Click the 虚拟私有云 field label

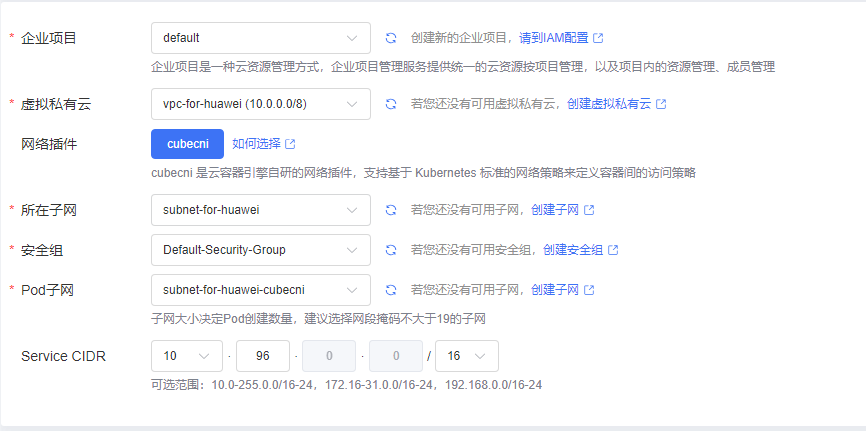tap(56, 104)
